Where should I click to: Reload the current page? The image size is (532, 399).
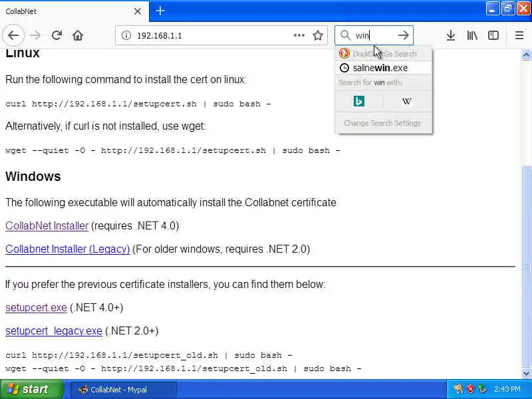click(57, 35)
